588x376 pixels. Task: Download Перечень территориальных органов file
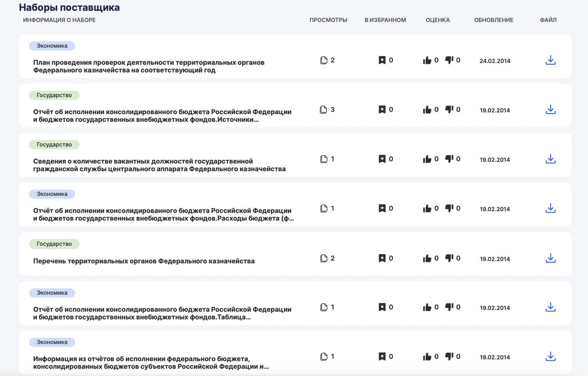pos(550,258)
